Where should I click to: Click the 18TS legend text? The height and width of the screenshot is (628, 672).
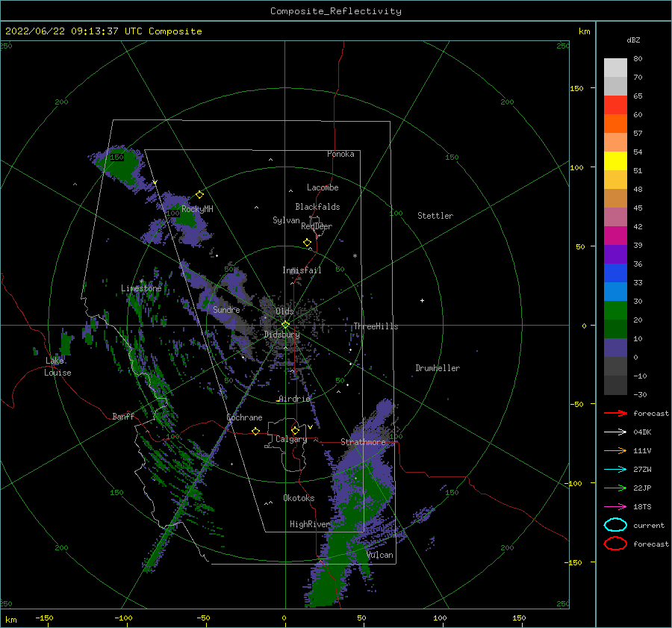642,506
